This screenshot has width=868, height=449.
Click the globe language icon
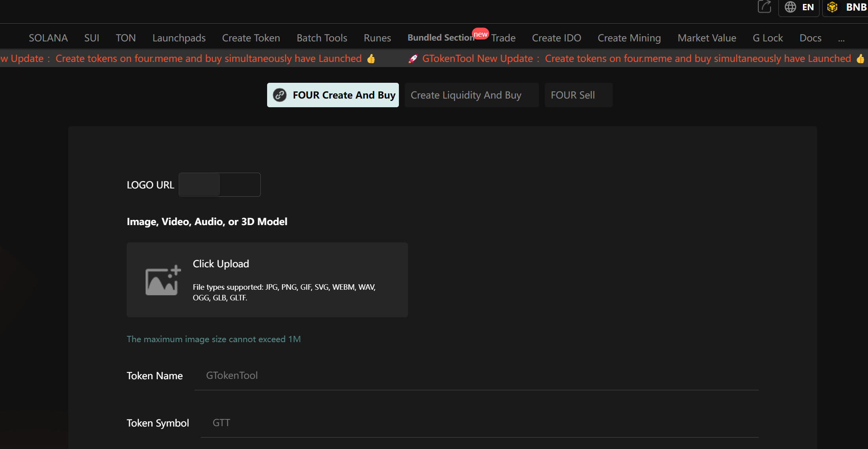(x=790, y=7)
